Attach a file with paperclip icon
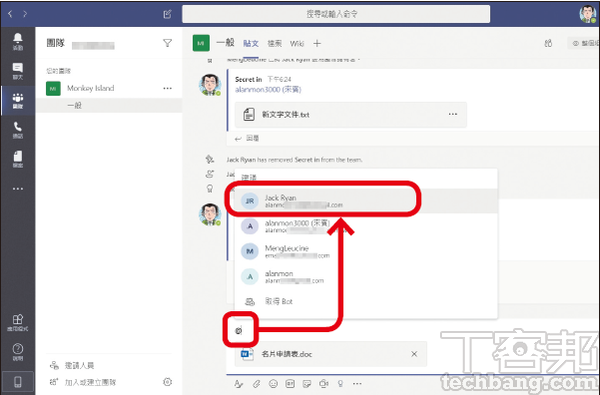The height and width of the screenshot is (395, 600). pos(256,384)
